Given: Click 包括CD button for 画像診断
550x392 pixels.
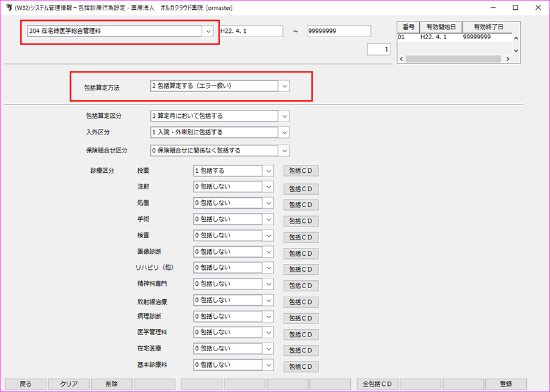Looking at the screenshot, I should pos(301,253).
